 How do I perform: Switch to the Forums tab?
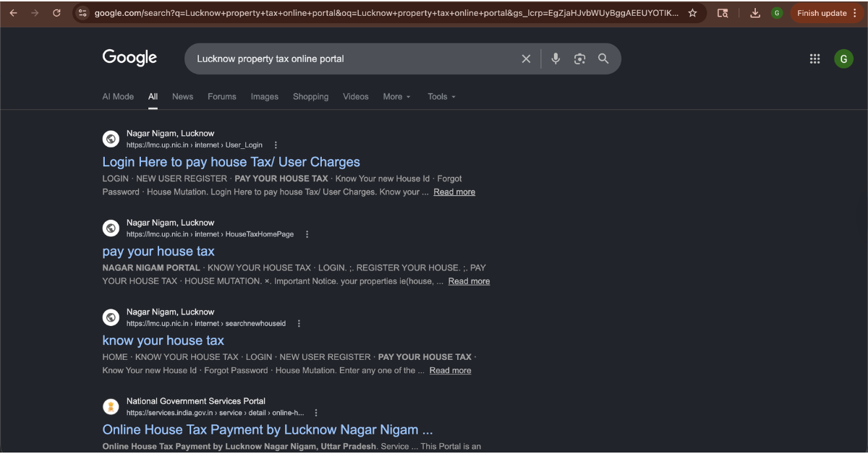pyautogui.click(x=222, y=96)
